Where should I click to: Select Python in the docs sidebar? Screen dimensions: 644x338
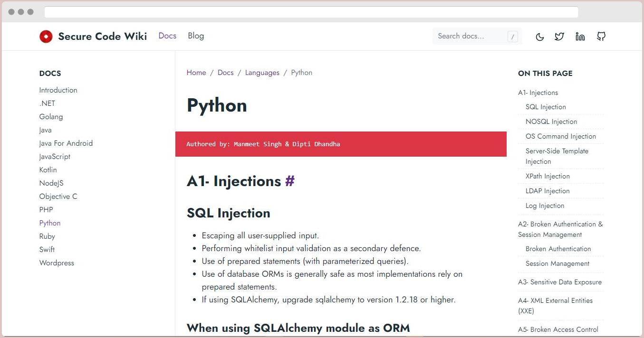[x=50, y=223]
